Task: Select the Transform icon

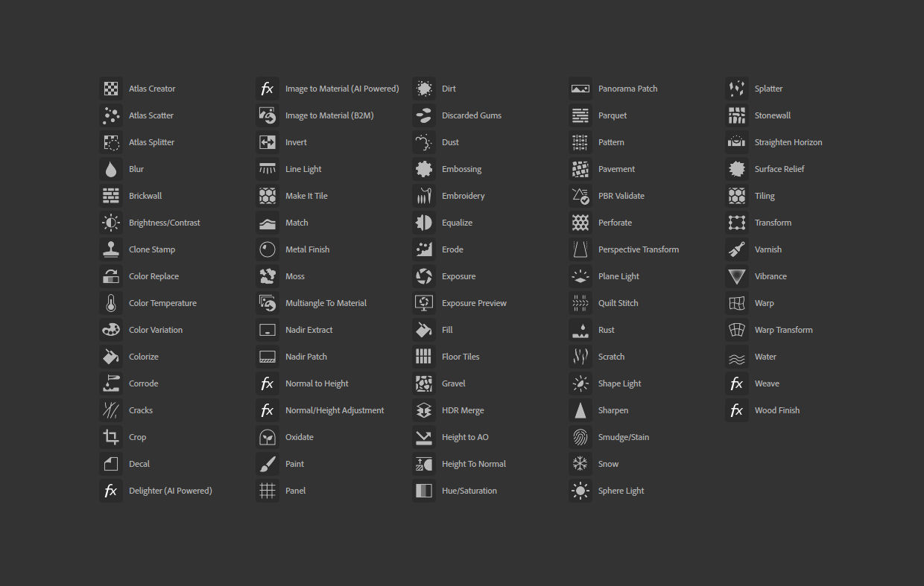Action: [737, 223]
